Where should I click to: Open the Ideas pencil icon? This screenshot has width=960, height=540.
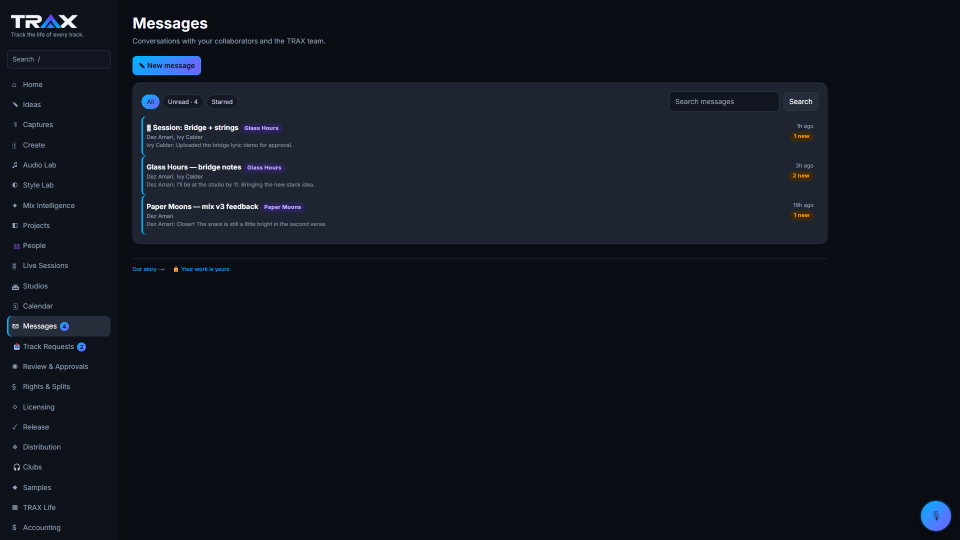point(15,105)
